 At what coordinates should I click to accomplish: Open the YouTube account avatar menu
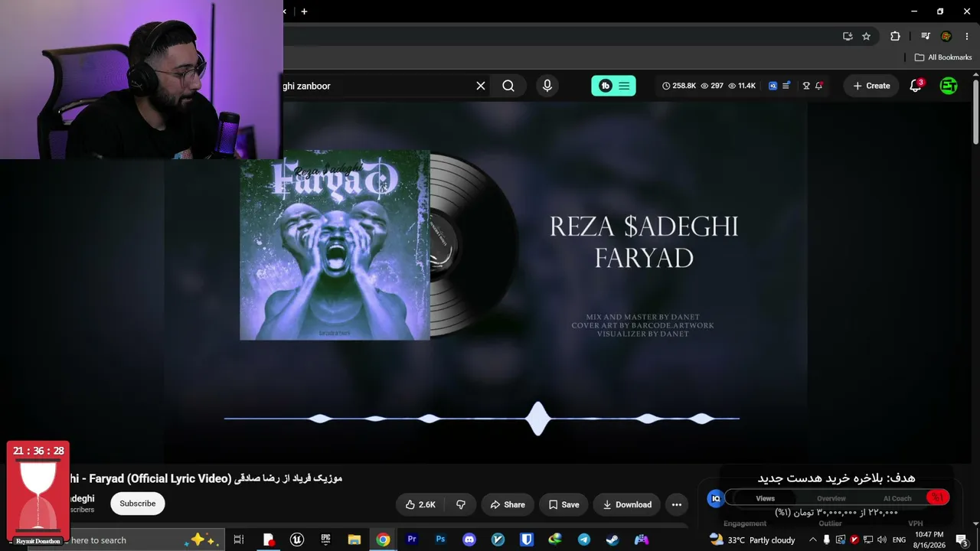[949, 86]
